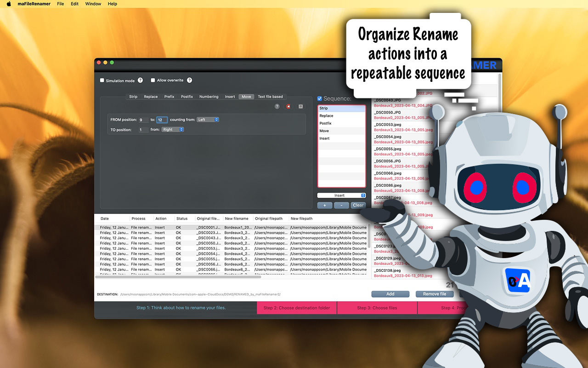Select Strip in the Sequence list

pyautogui.click(x=342, y=109)
